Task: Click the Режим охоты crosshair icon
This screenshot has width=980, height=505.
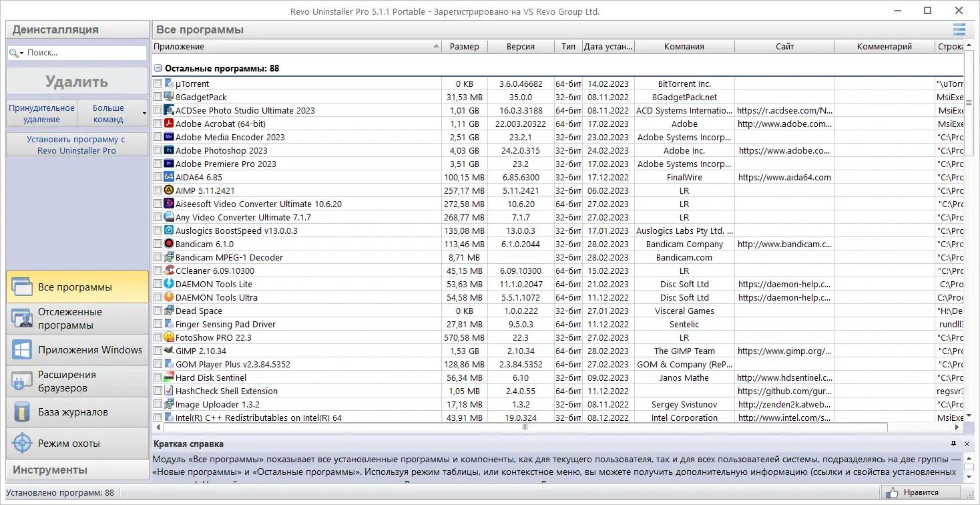Action: coord(21,444)
